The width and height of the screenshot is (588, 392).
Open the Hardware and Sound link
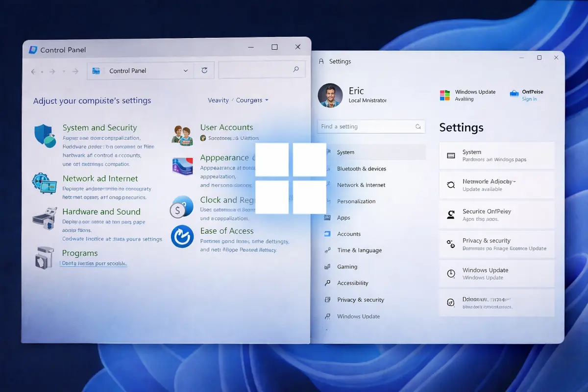pyautogui.click(x=101, y=212)
